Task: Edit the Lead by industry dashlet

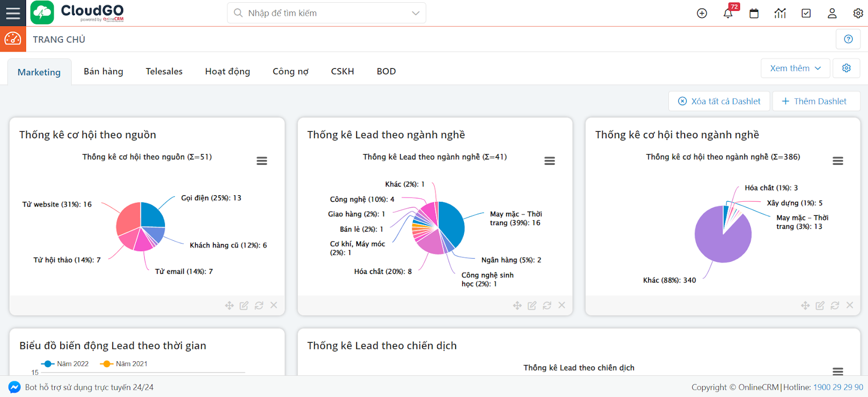Action: [x=532, y=305]
